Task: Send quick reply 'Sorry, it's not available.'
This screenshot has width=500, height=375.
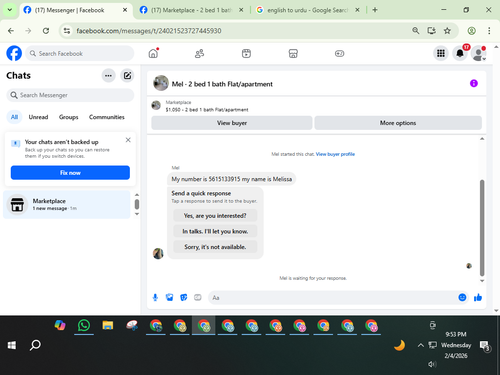Action: point(215,247)
